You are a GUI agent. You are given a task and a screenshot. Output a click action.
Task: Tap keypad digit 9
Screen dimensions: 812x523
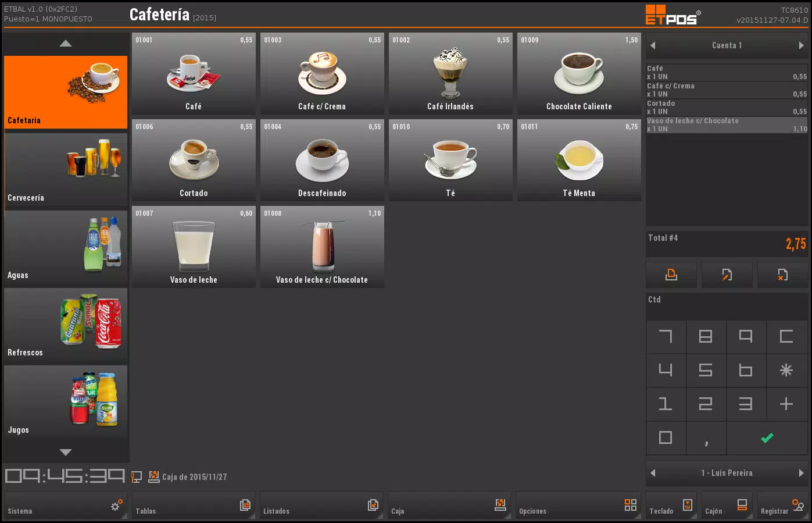tap(746, 336)
